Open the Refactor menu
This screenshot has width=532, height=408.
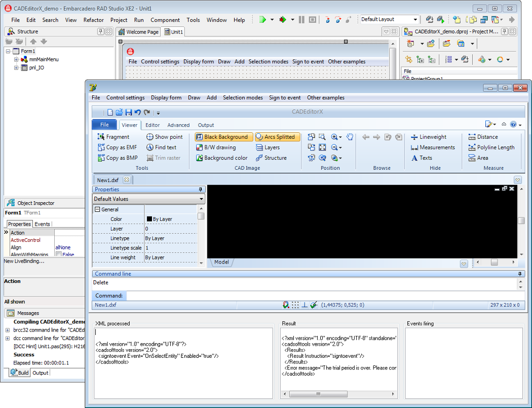[x=93, y=20]
